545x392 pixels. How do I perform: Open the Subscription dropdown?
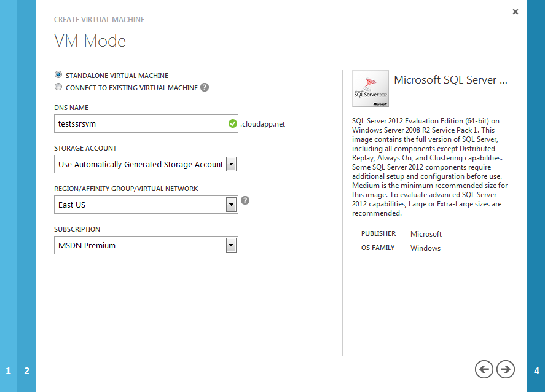[146, 245]
